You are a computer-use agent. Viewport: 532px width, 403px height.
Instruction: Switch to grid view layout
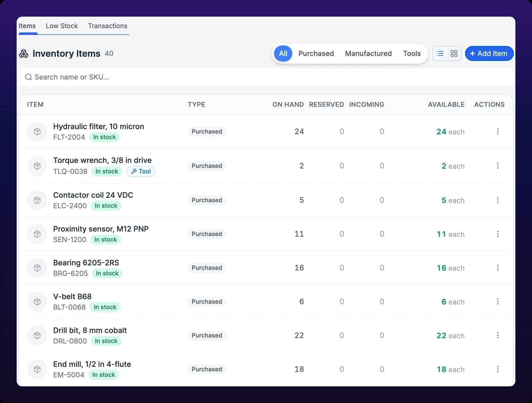454,53
